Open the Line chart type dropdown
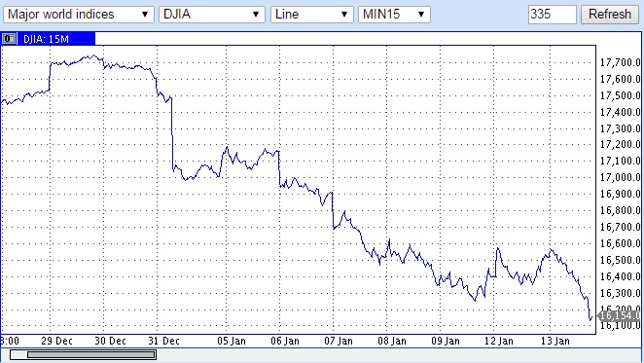644x363 pixels. pyautogui.click(x=312, y=15)
